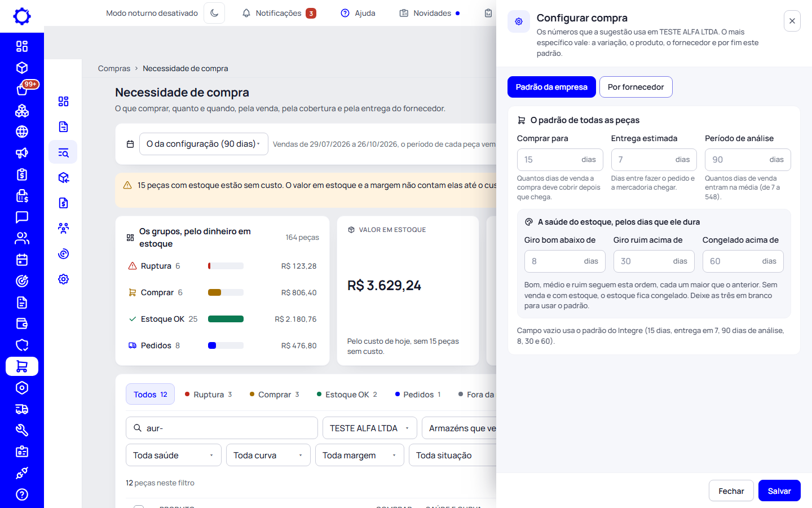Image resolution: width=812 pixels, height=508 pixels.
Task: Open the plug integrations icon in sidebar
Action: [22, 473]
